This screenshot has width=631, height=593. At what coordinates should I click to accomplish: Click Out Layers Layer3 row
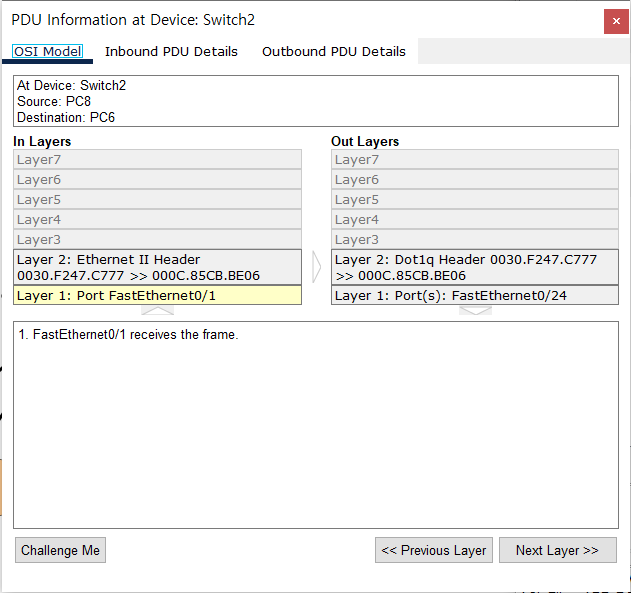[475, 239]
